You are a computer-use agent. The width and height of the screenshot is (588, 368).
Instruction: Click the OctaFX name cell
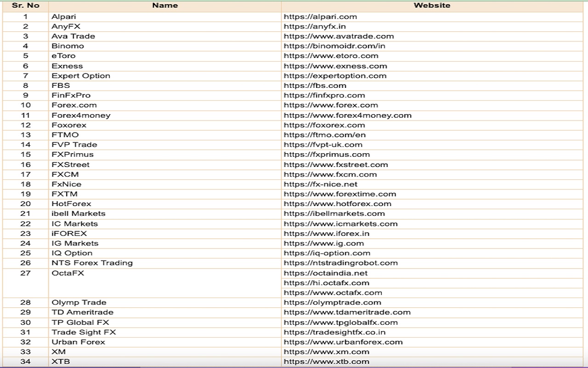click(165, 283)
